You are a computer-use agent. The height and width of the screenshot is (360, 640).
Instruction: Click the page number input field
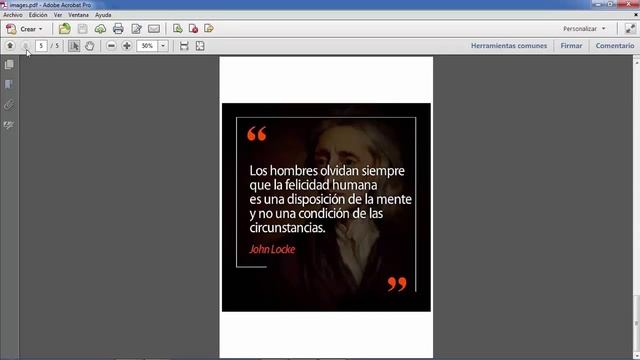pyautogui.click(x=41, y=46)
